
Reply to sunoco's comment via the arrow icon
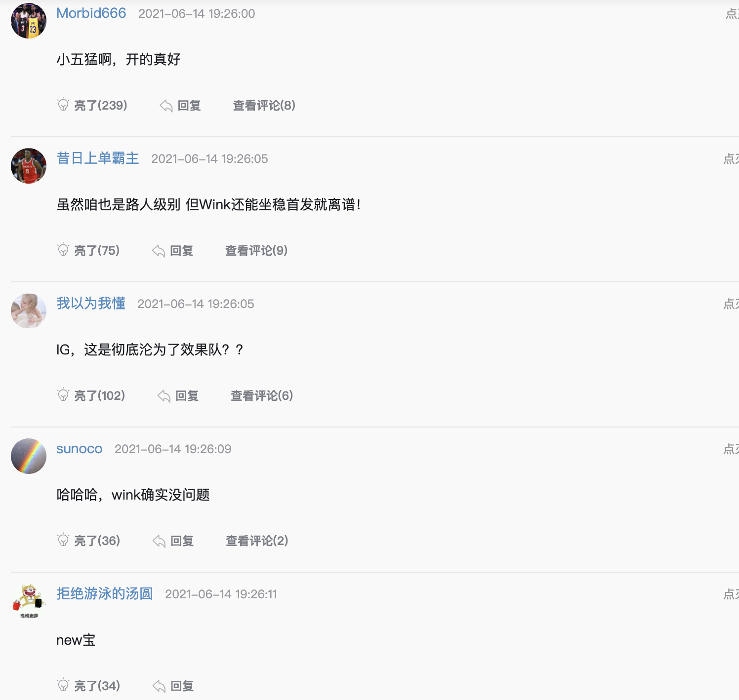(x=159, y=541)
